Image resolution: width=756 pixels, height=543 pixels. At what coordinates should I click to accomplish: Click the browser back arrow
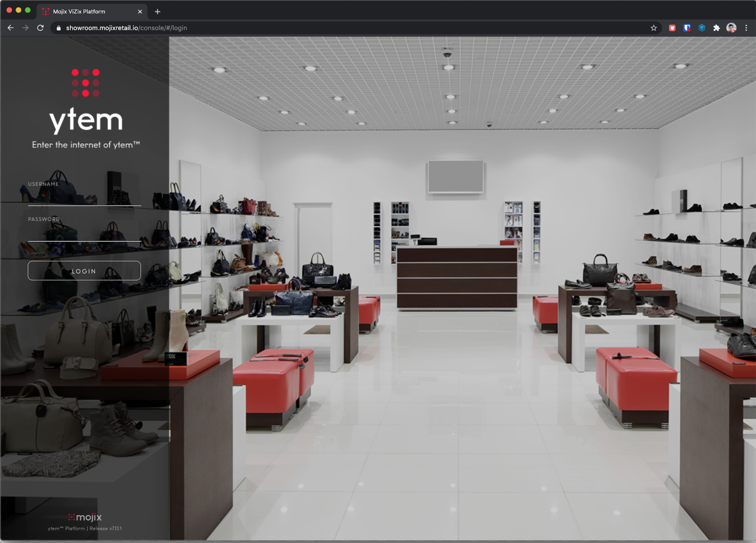10,28
